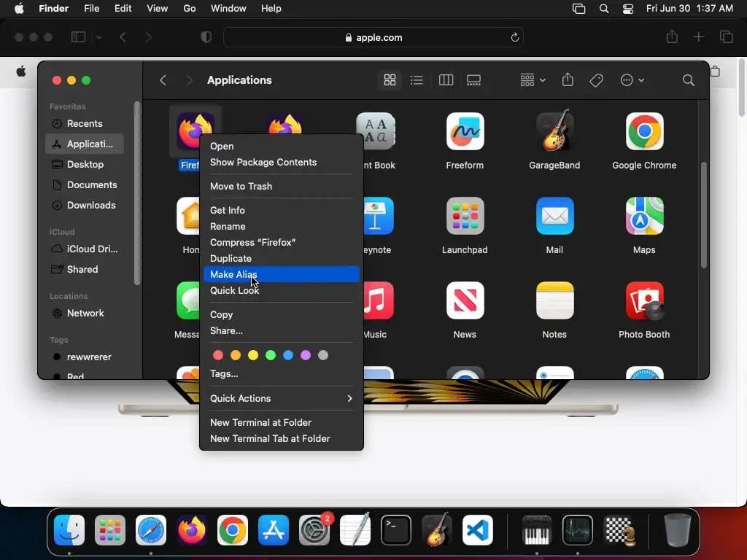Switch Finder to gallery view
The width and height of the screenshot is (747, 560).
tap(473, 80)
